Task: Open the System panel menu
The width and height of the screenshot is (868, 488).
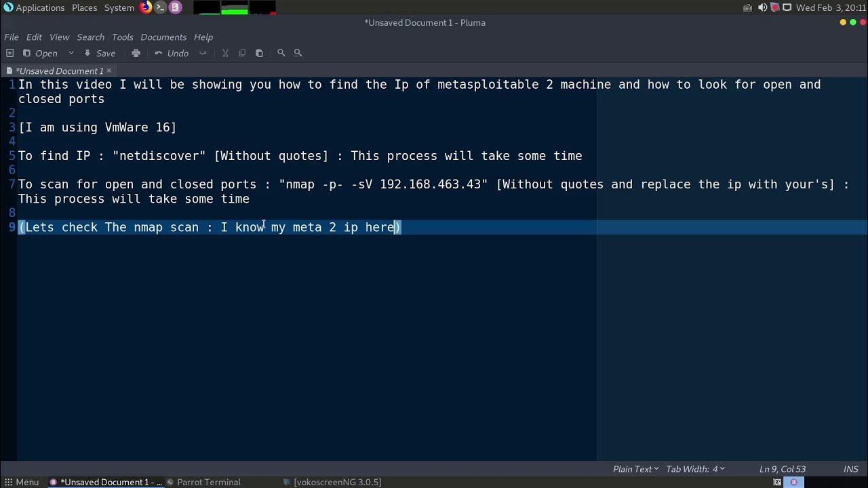Action: [x=119, y=7]
